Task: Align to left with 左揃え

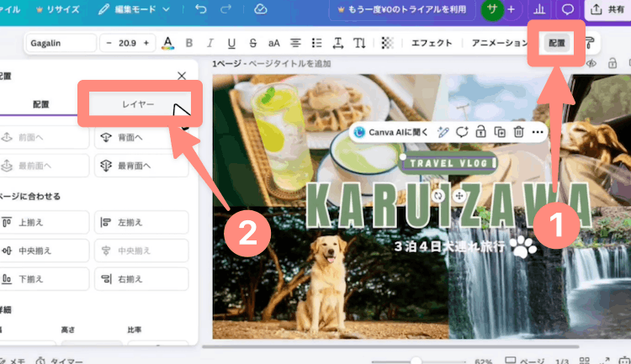Action: (x=141, y=223)
